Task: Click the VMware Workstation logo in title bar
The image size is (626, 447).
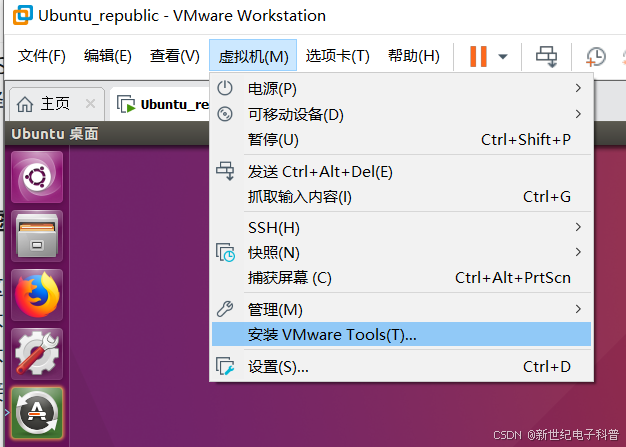Action: 23,15
